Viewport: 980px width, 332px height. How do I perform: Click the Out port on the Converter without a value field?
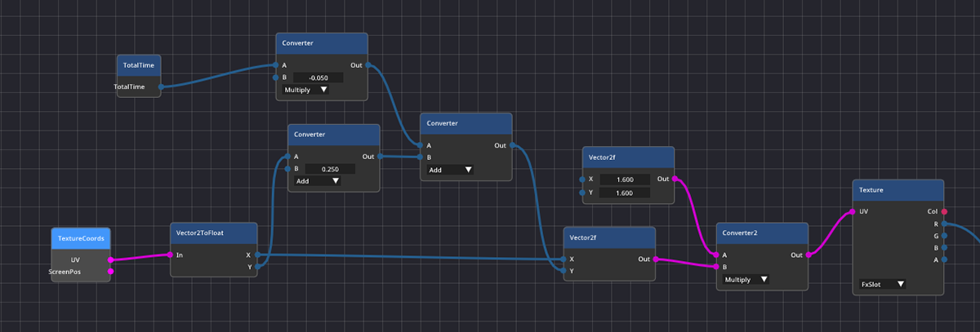tap(511, 145)
